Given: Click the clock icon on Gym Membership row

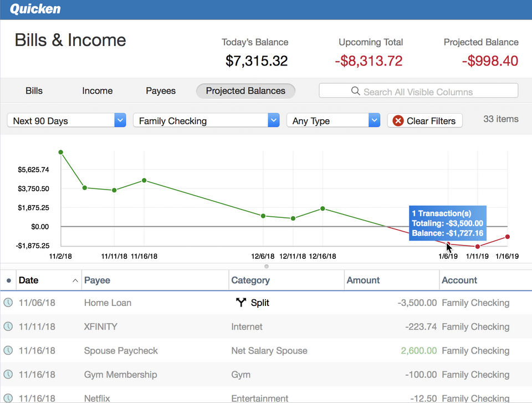Looking at the screenshot, I should [x=8, y=375].
